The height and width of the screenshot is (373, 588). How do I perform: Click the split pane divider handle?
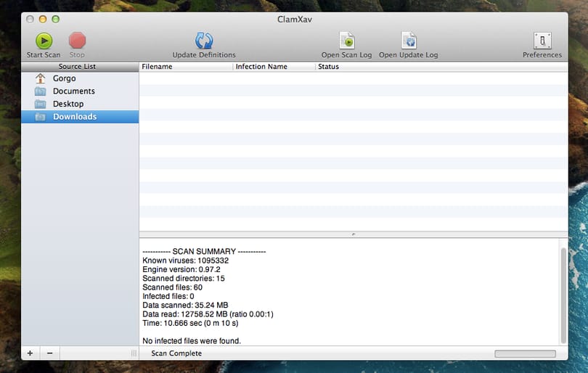tap(354, 234)
